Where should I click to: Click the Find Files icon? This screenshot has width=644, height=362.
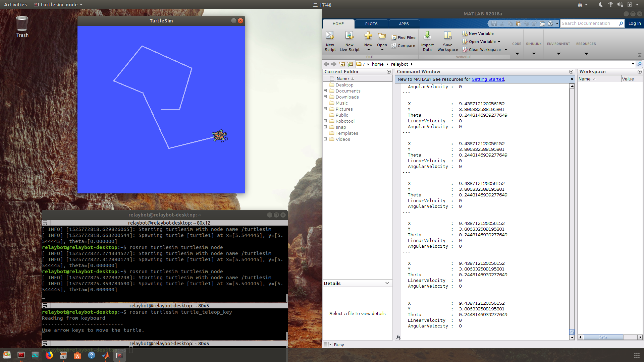tap(394, 38)
